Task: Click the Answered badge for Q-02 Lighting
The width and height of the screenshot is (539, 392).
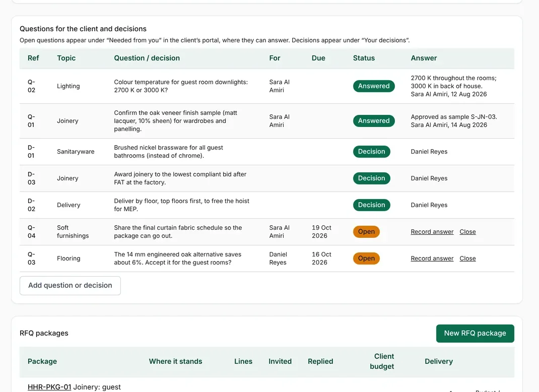Action: pos(374,86)
